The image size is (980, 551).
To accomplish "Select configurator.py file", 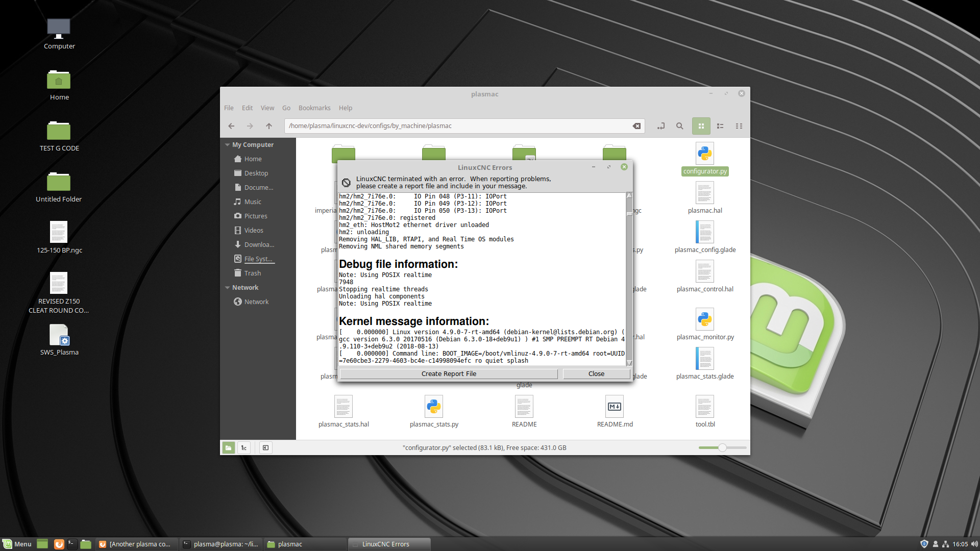I will [705, 159].
